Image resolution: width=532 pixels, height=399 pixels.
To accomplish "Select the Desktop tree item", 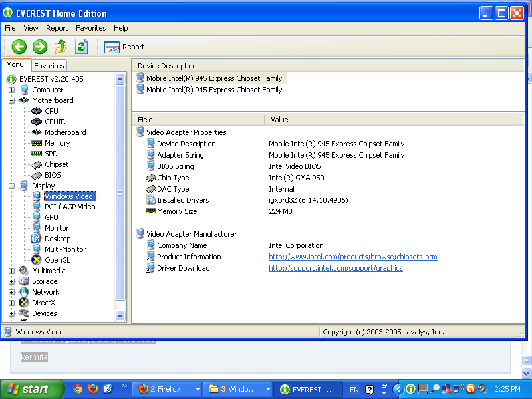I will pyautogui.click(x=57, y=239).
